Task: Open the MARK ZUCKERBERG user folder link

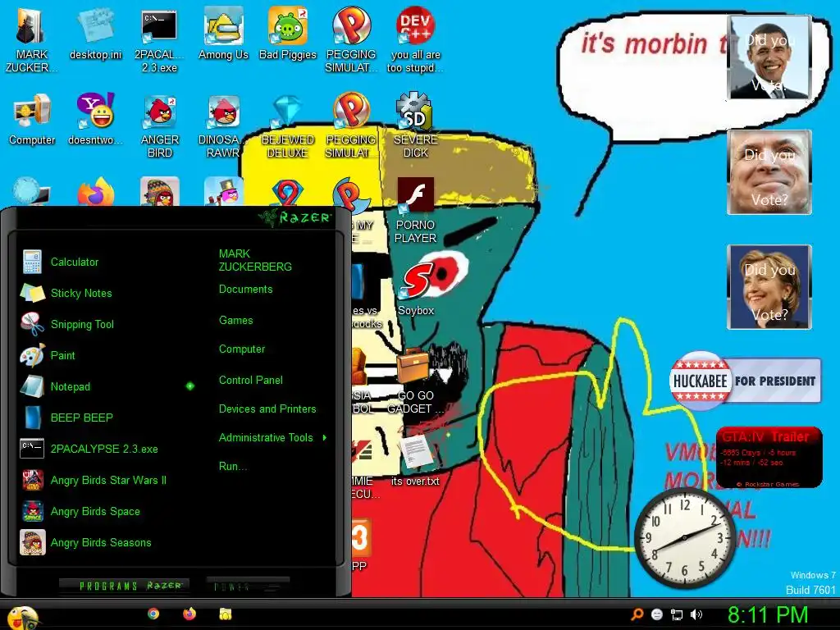Action: pos(255,260)
